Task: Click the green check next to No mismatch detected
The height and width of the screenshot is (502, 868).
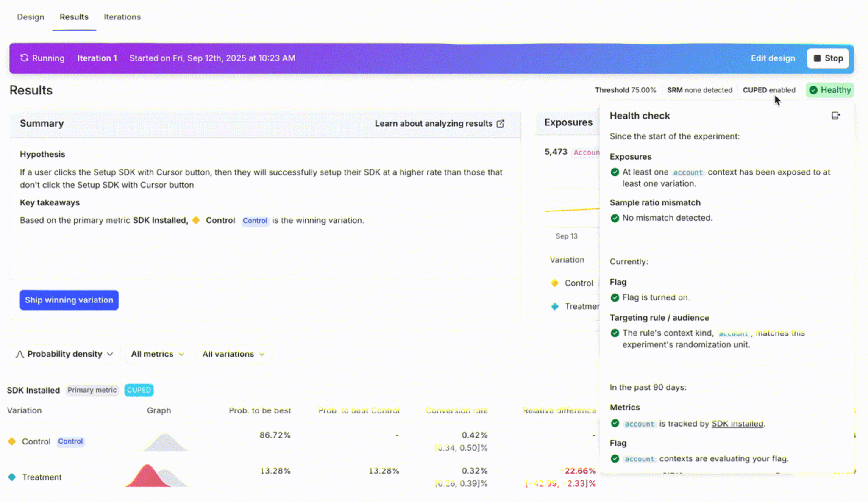Action: coord(615,218)
